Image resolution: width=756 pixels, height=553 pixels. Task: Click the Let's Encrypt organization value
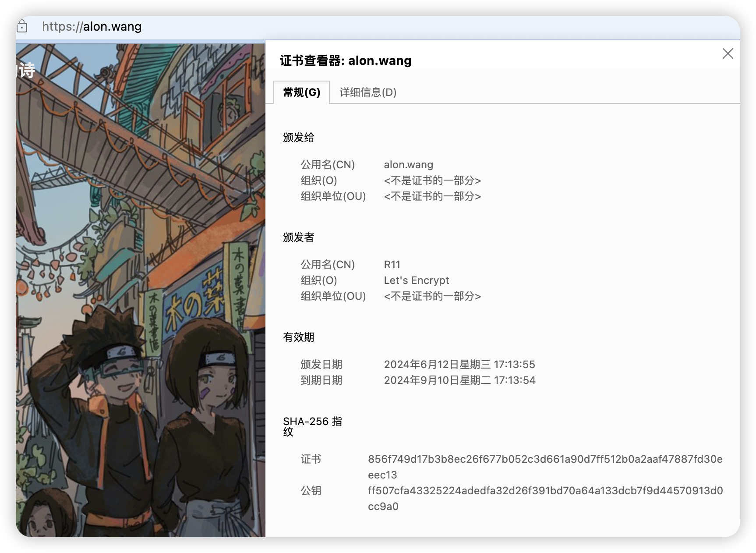[416, 280]
